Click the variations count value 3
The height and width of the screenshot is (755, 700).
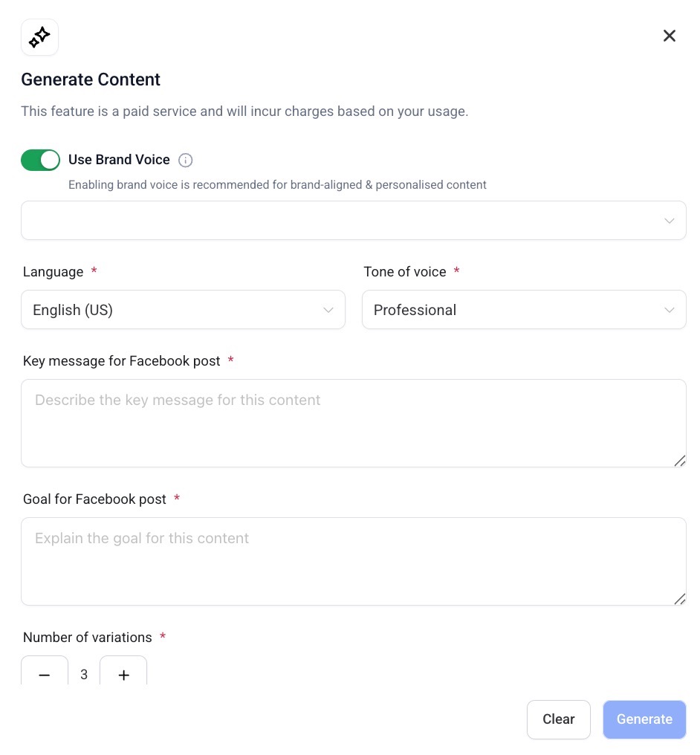tap(84, 674)
